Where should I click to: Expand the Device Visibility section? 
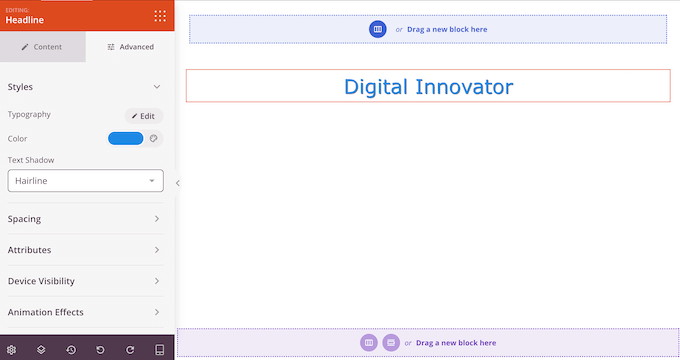click(x=85, y=281)
